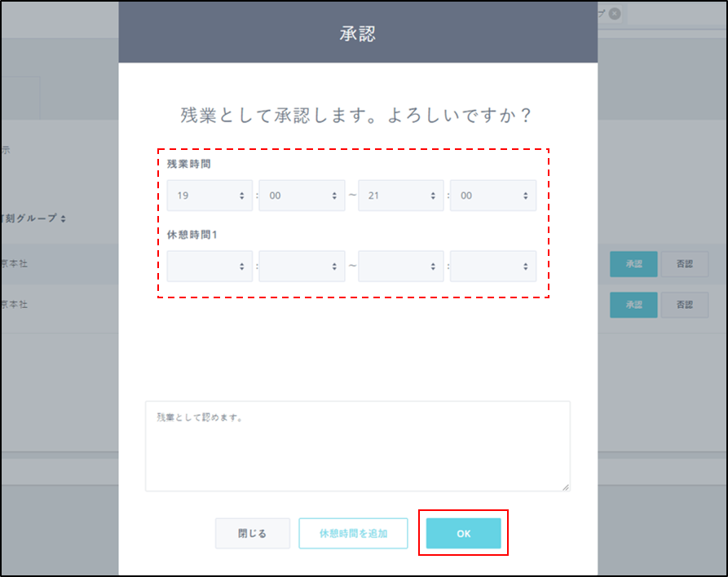This screenshot has height=577, width=728.
Task: Confirm approval with the OK button
Action: point(463,534)
